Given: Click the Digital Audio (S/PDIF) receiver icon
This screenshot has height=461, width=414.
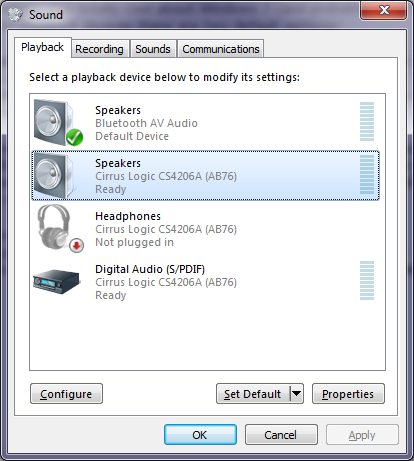Looking at the screenshot, I should coord(57,281).
